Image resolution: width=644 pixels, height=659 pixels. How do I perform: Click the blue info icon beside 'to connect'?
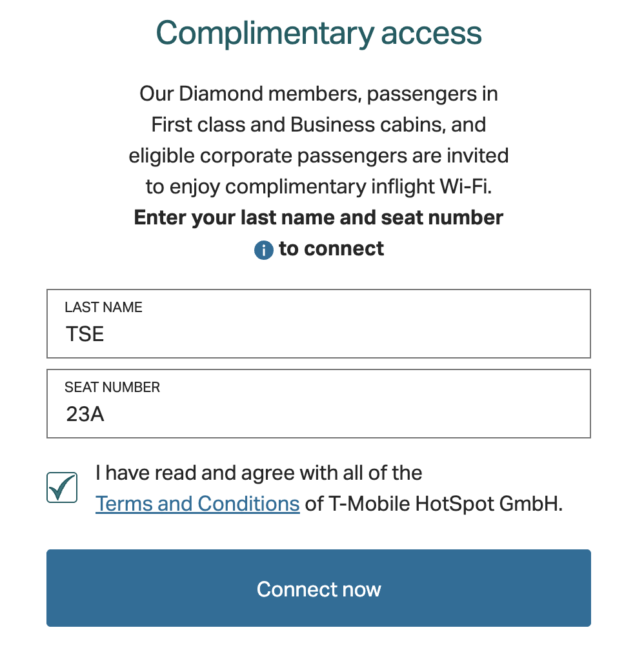(x=264, y=250)
